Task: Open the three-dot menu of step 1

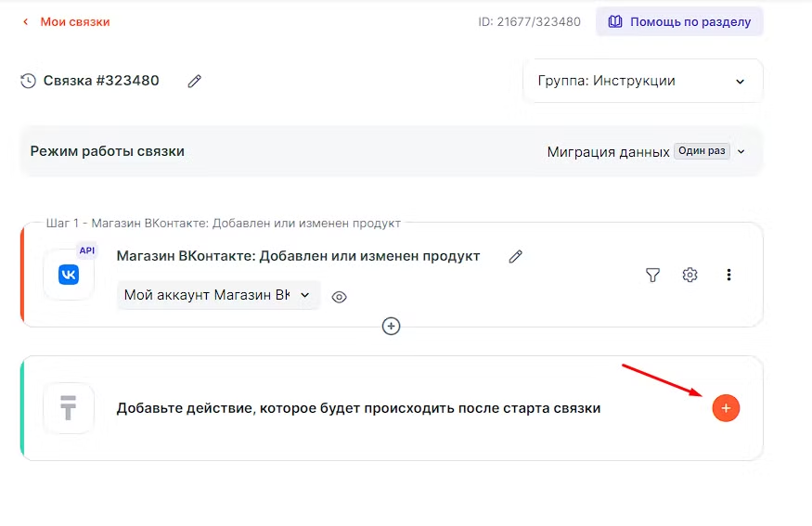Action: pyautogui.click(x=728, y=275)
